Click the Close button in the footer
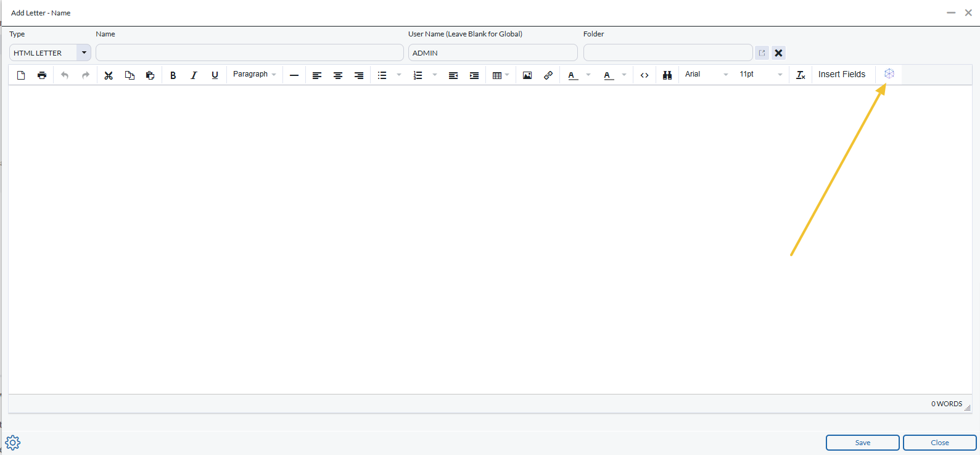This screenshot has height=455, width=980. pos(940,443)
